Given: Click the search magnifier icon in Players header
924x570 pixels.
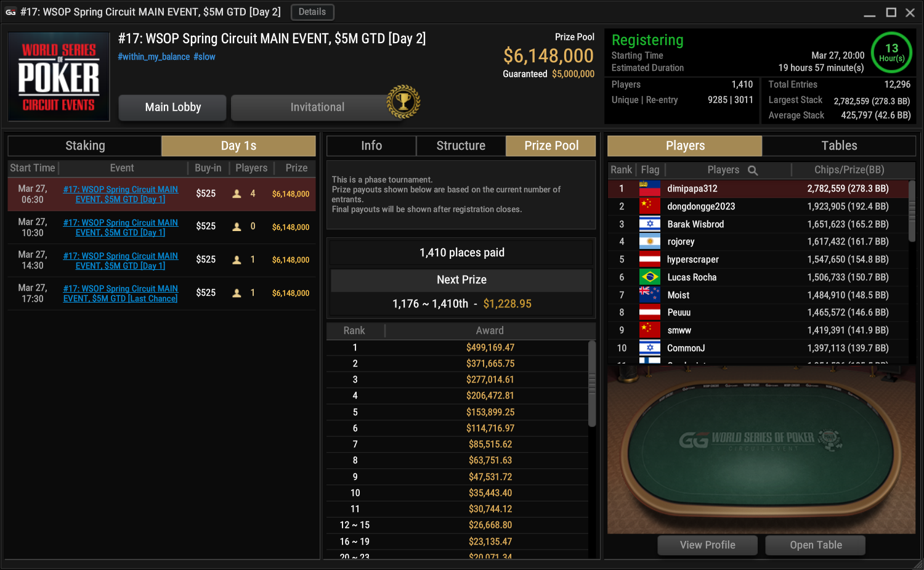Looking at the screenshot, I should click(x=753, y=170).
